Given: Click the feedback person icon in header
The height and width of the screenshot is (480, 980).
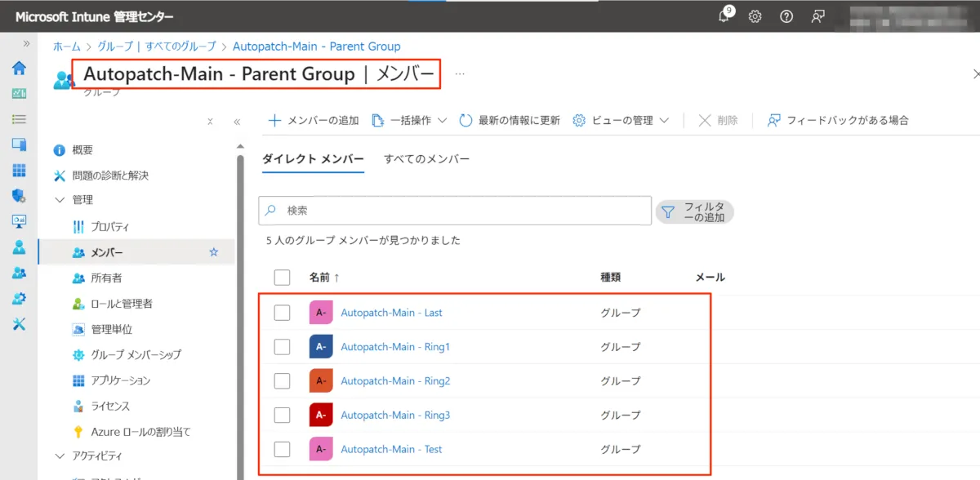Looking at the screenshot, I should (817, 16).
